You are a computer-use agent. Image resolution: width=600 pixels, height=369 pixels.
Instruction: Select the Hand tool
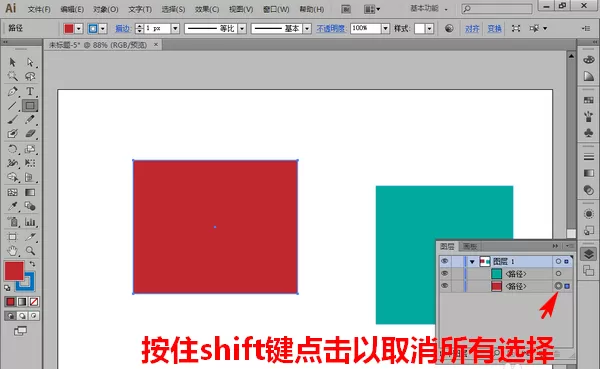[x=12, y=251]
